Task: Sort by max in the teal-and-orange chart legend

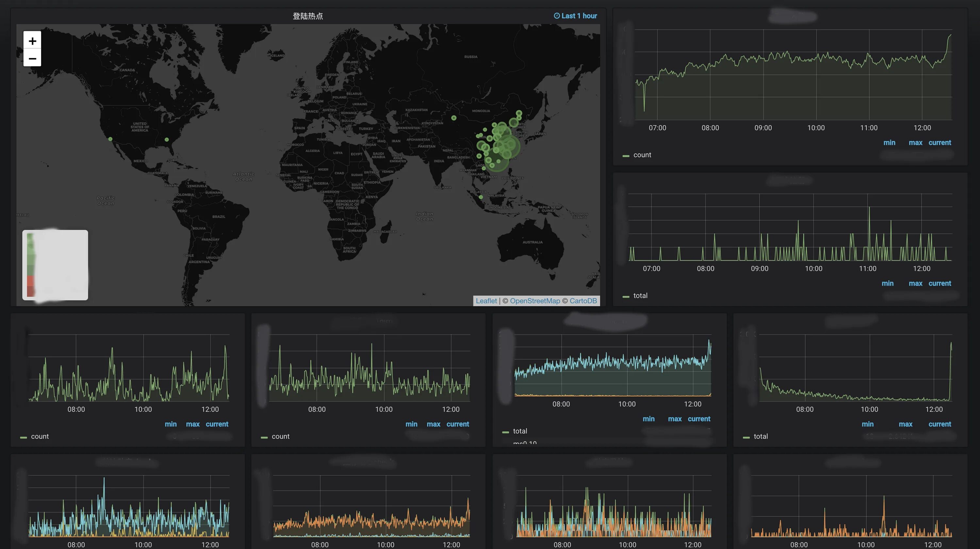Action: (675, 419)
